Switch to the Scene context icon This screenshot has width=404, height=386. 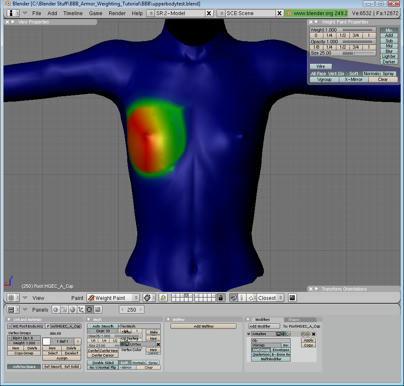click(98, 310)
